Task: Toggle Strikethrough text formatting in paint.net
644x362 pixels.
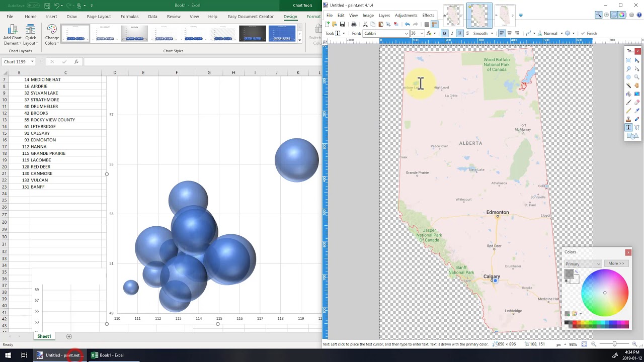Action: 467,33
